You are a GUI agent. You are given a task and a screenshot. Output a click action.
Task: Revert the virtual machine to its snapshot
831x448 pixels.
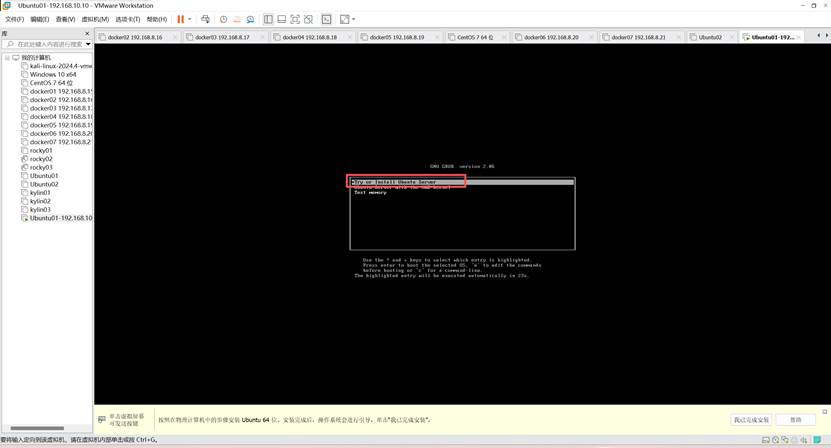[x=237, y=19]
